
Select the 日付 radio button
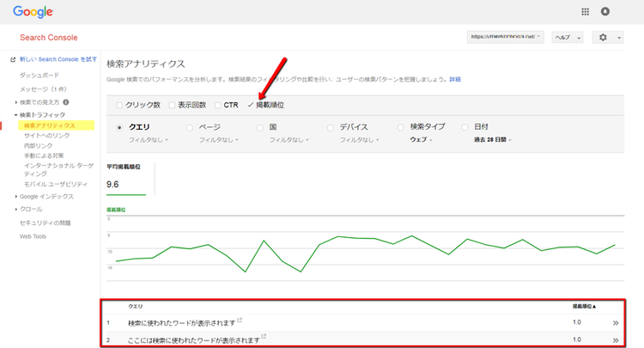[465, 127]
